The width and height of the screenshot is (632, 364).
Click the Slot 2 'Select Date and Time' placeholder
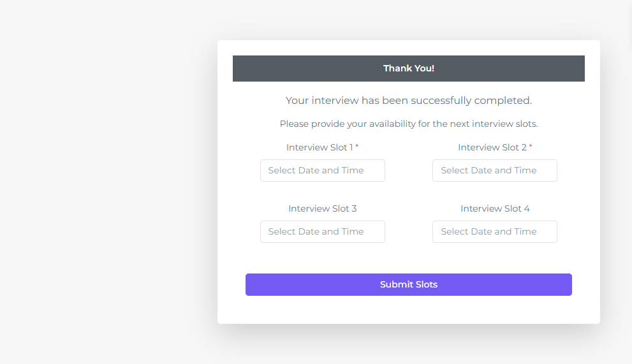coord(489,170)
